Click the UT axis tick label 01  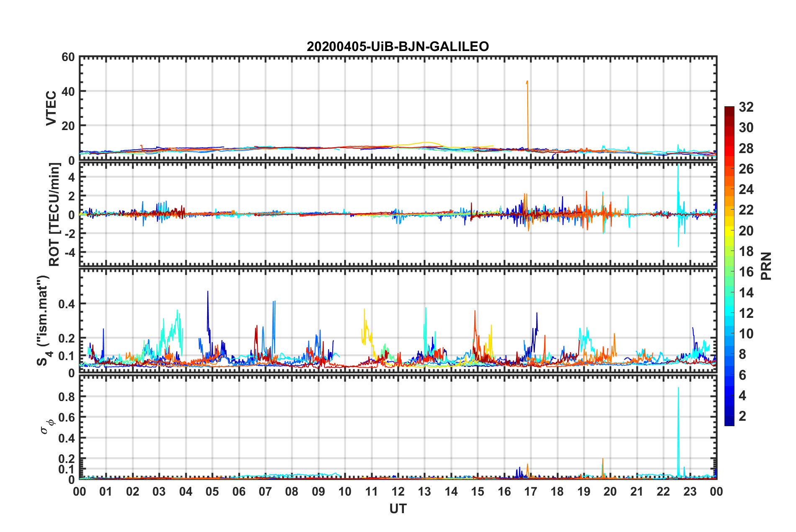pos(106,491)
